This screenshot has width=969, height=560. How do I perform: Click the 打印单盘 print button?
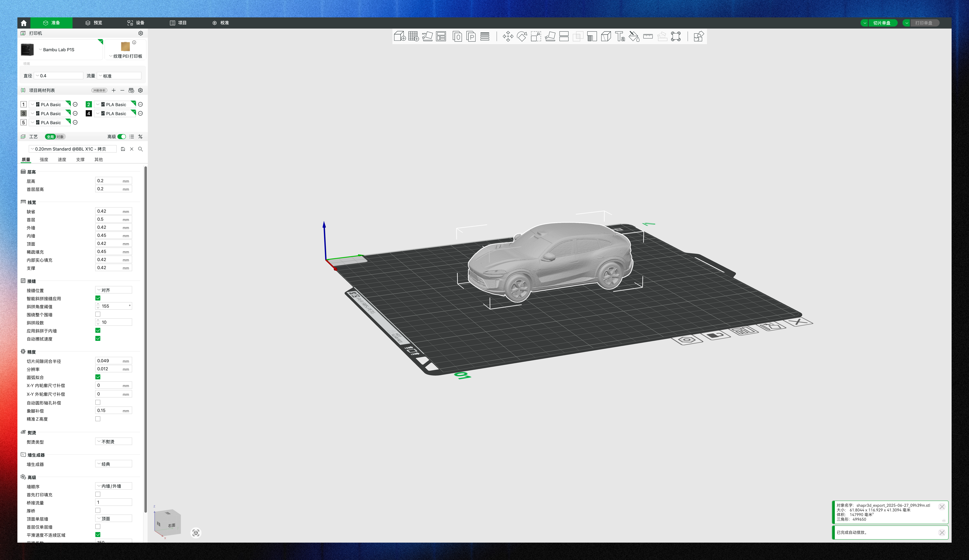924,23
